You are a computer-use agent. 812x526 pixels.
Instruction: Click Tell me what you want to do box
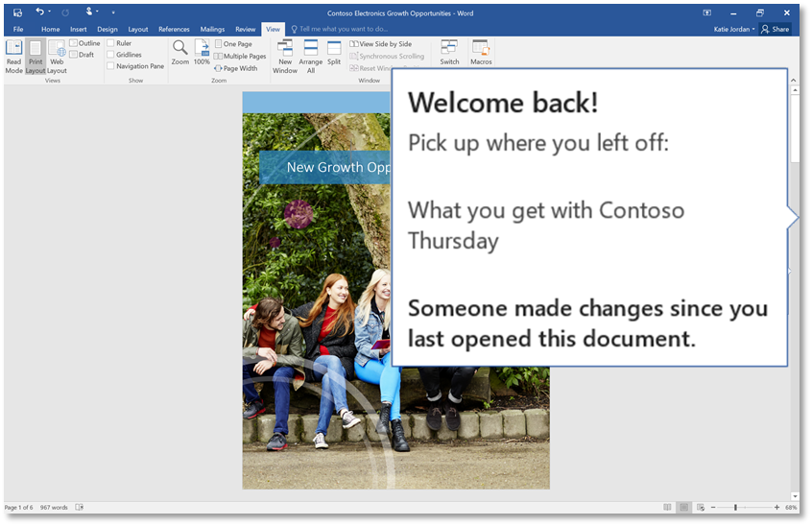(340, 29)
